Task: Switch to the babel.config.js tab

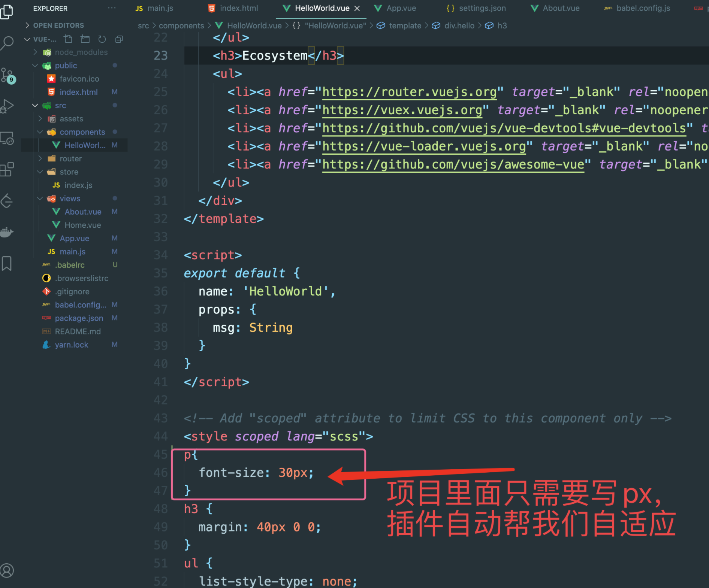Action: point(637,8)
